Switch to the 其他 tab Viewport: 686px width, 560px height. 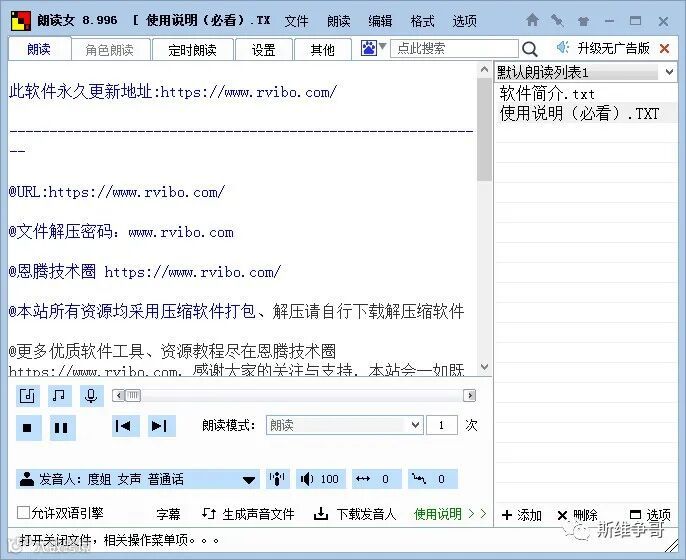[323, 50]
